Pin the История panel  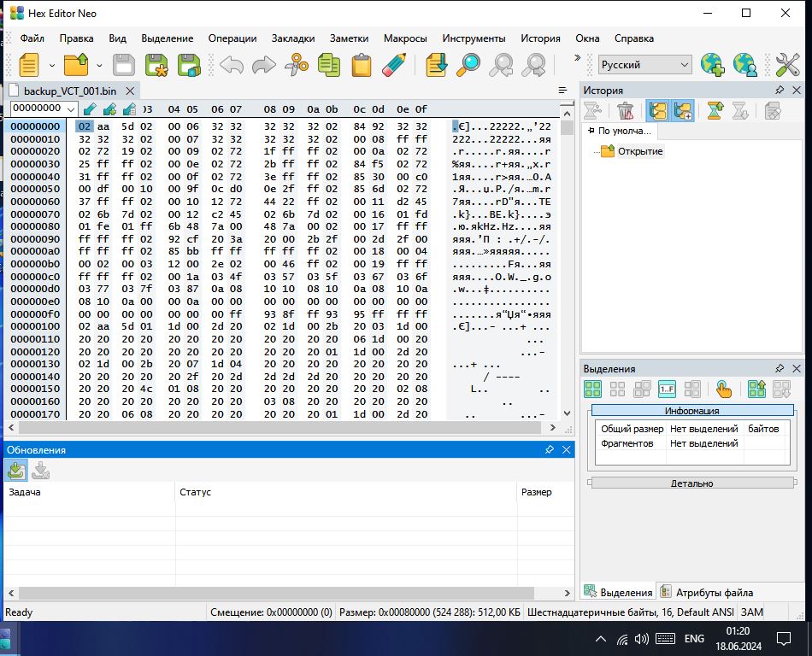[x=780, y=90]
